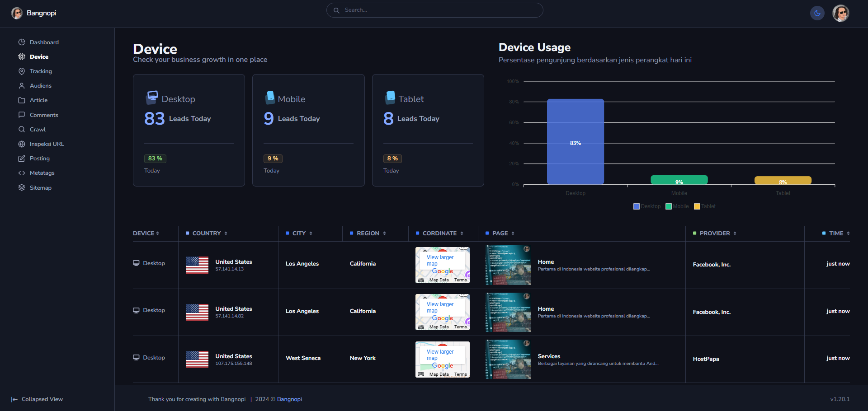Click the Tablet legend color swatch
Screen dimensions: 868x411
(x=697, y=206)
